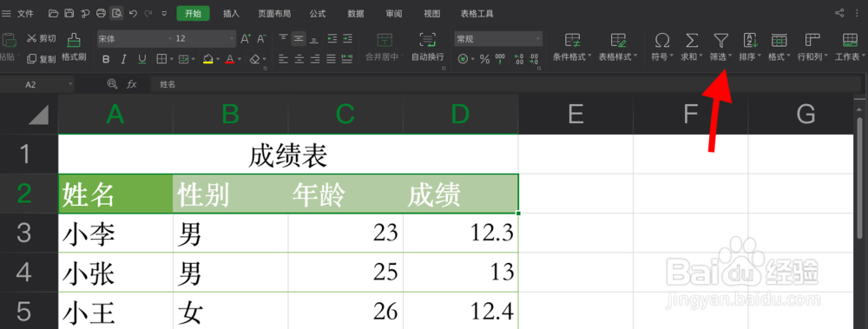Click the 行和列 rows and columns button

pos(812,47)
